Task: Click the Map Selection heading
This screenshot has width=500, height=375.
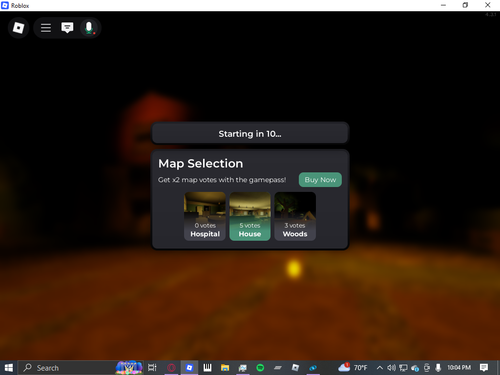Action: 201,163
